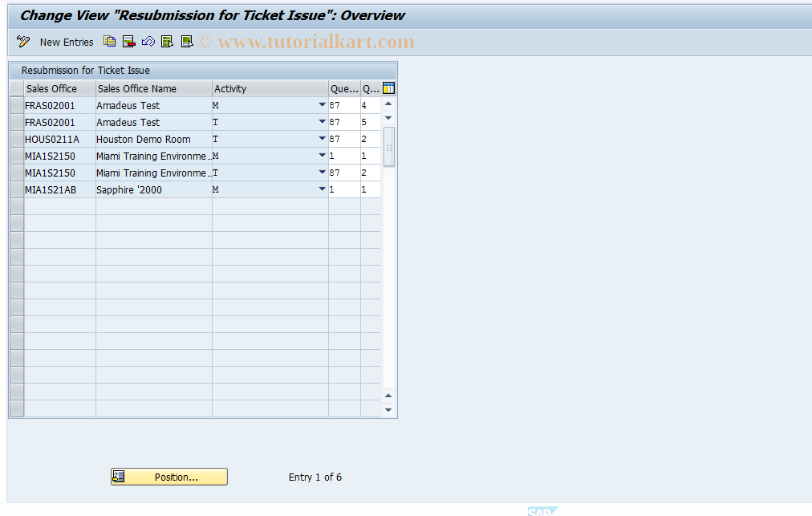Click the Copy As icon
This screenshot has height=516, width=812.
click(x=109, y=42)
